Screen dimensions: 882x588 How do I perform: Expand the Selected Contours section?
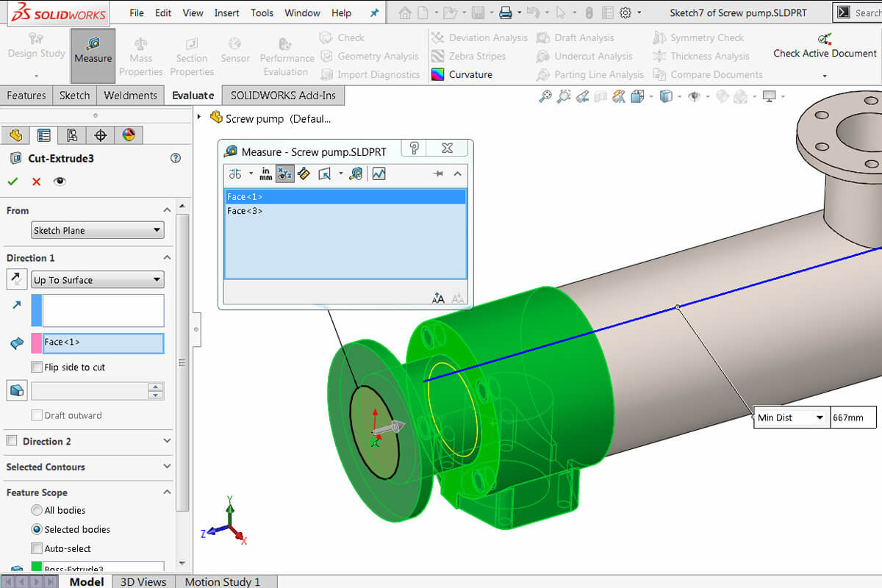coord(167,467)
